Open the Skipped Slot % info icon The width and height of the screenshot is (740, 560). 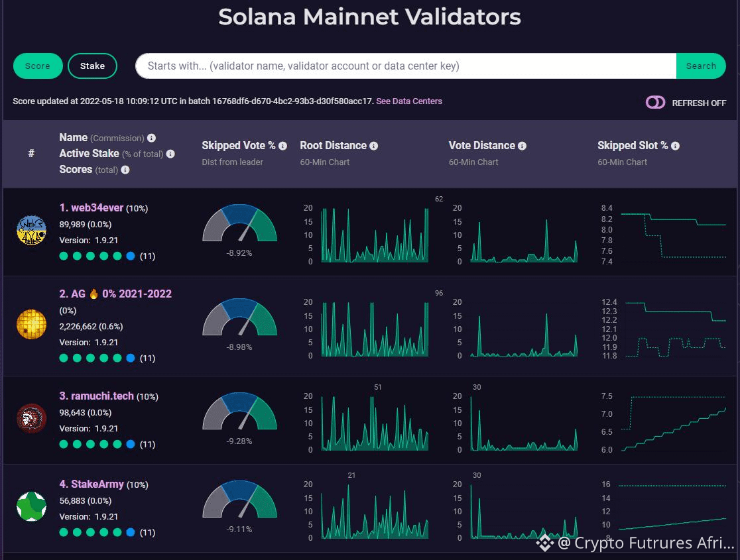pos(675,146)
